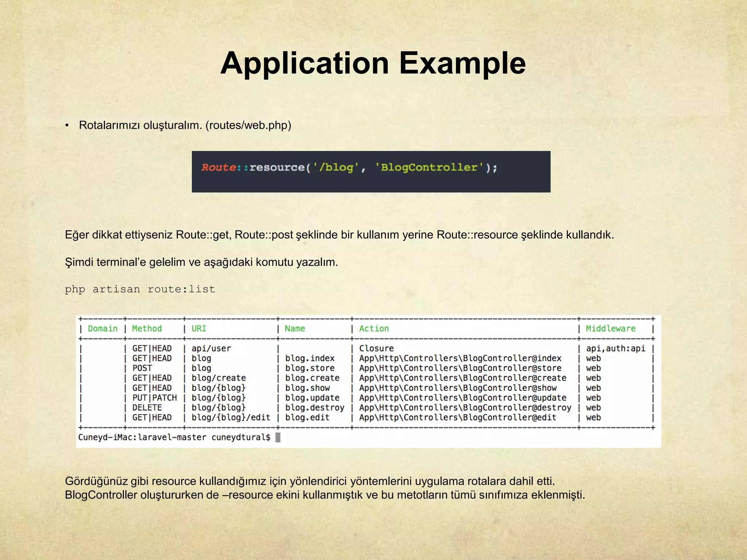Click the 'blog.update' name cell
This screenshot has height=560, width=747.
pyautogui.click(x=312, y=398)
